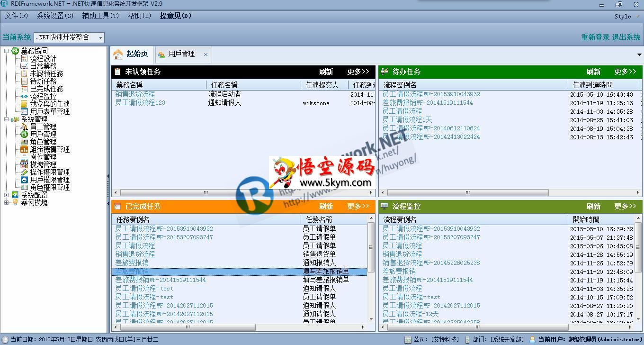The image size is (644, 345).
Task: Click the 日常業務 tree icon
Action: click(x=24, y=66)
